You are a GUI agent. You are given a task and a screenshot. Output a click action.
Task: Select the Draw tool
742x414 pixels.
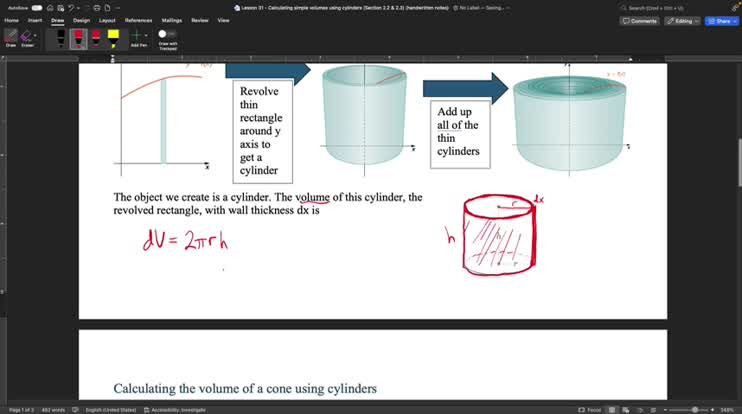click(x=11, y=37)
